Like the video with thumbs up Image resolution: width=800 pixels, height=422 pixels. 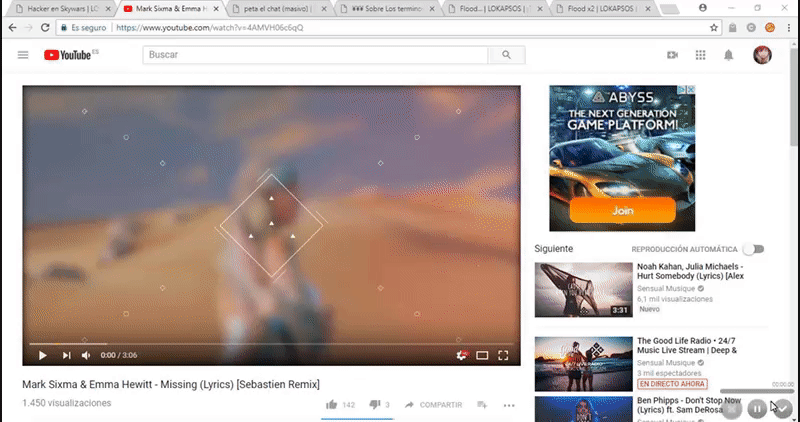click(331, 405)
